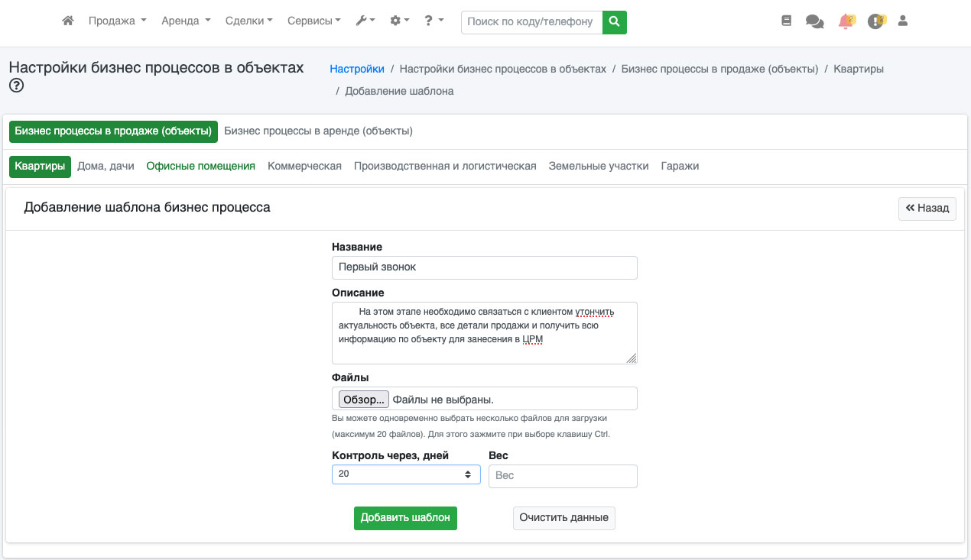Switch to Бизнес процессы в аренде tab

(318, 131)
